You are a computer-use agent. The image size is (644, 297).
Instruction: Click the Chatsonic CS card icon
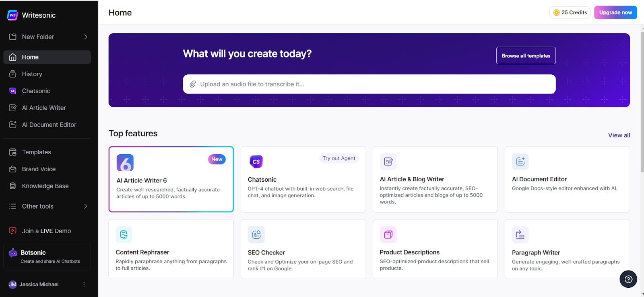pyautogui.click(x=256, y=162)
